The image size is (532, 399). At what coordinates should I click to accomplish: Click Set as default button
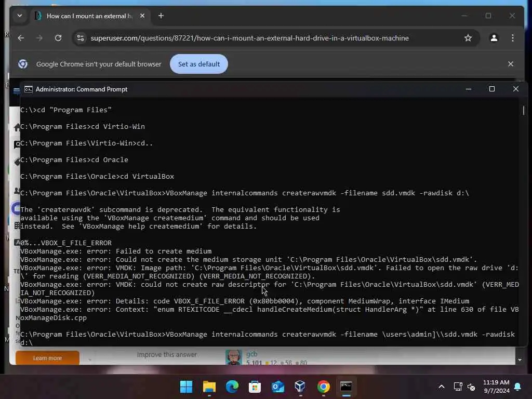pos(199,64)
